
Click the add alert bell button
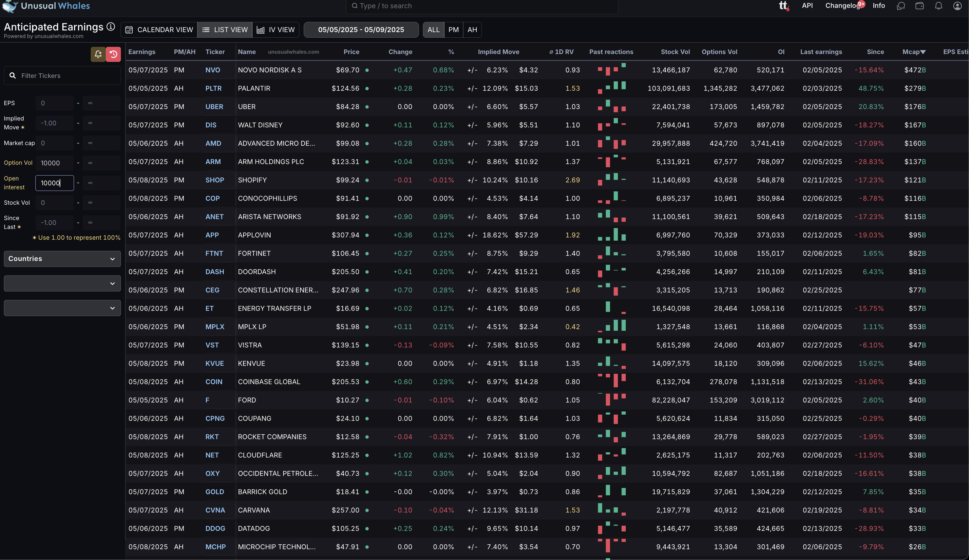[98, 54]
